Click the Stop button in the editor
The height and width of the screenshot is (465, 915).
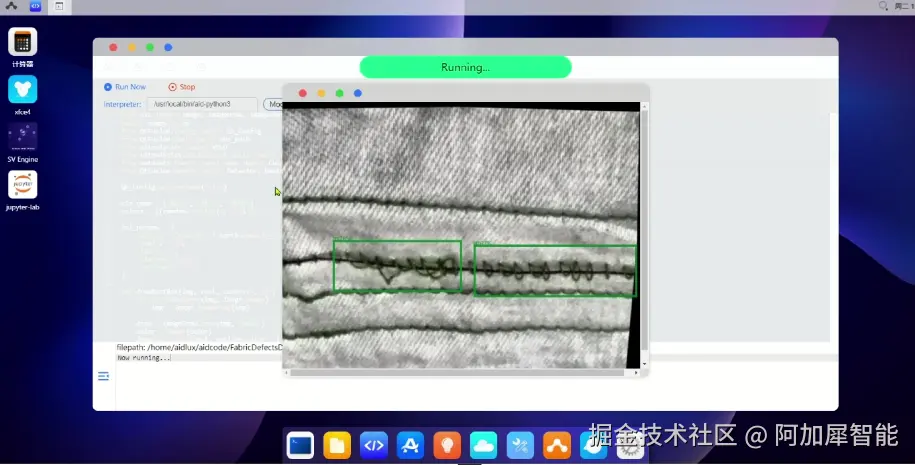pos(181,87)
